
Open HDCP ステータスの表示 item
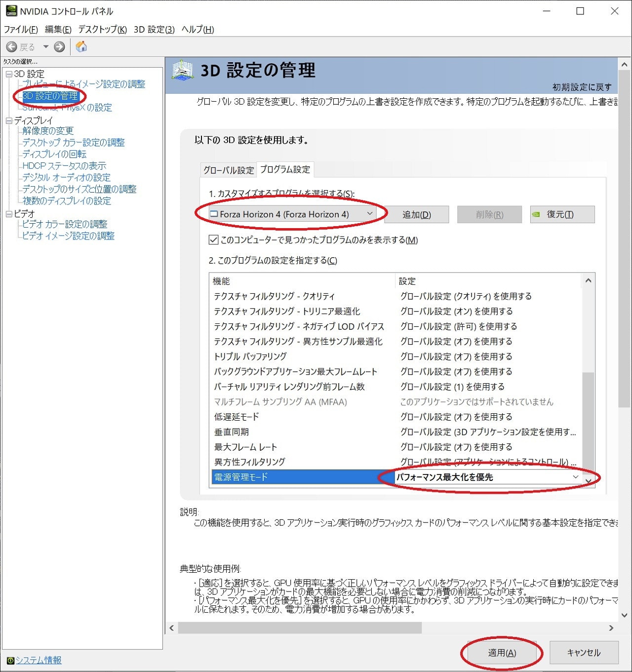coord(64,166)
